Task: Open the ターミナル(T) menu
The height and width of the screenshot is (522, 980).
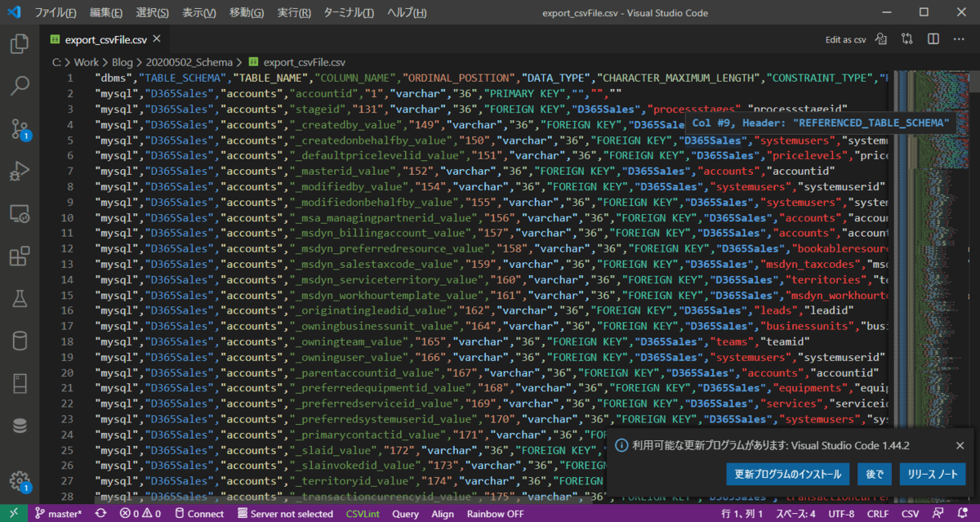Action: 349,13
